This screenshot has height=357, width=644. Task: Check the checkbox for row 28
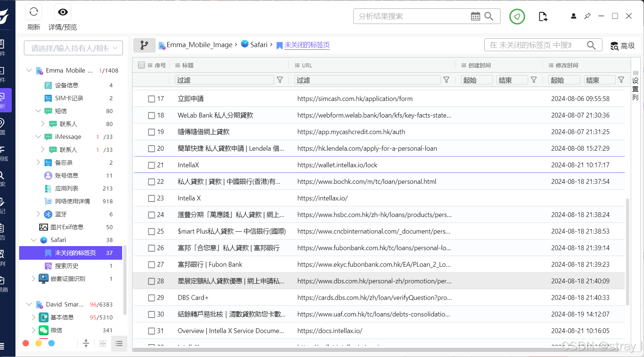click(151, 281)
